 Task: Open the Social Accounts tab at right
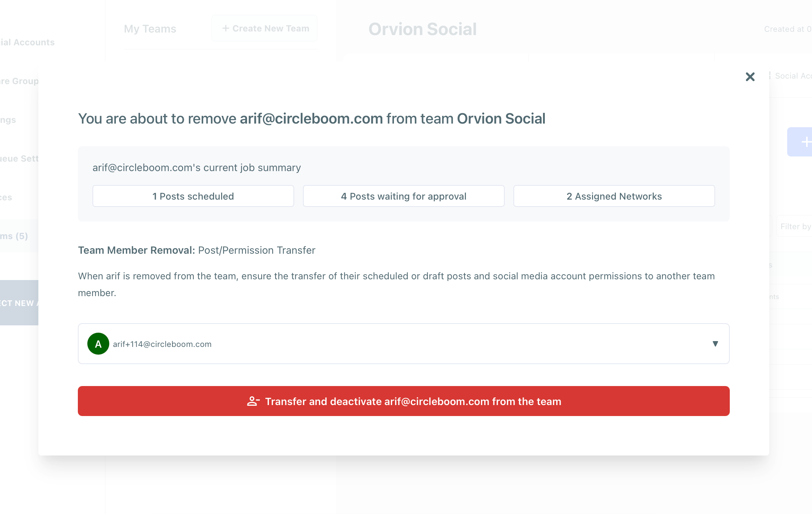tap(792, 76)
